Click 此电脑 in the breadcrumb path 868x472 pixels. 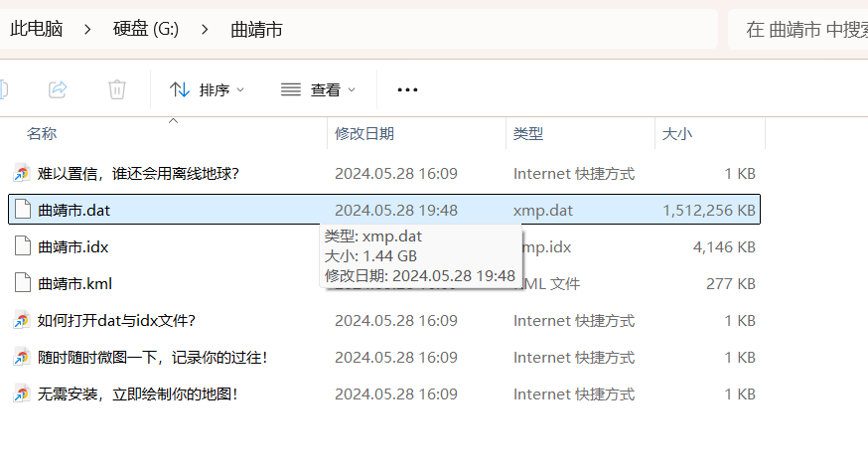37,30
